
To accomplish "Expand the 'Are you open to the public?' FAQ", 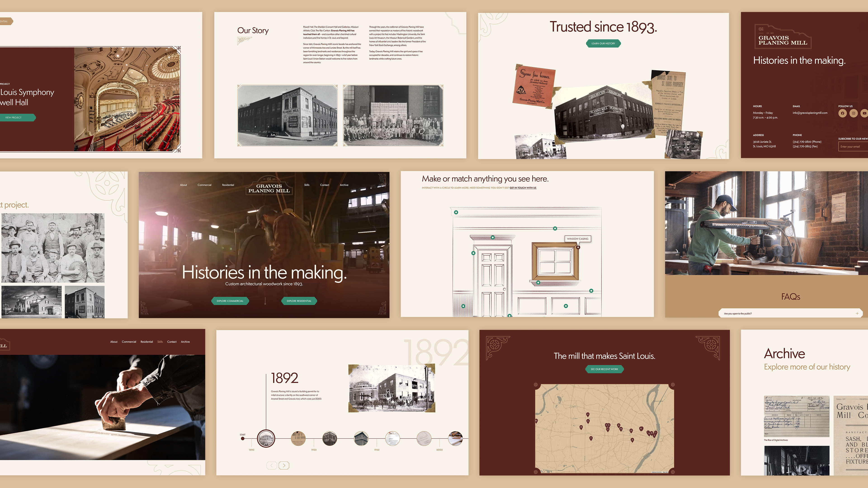I will click(857, 314).
